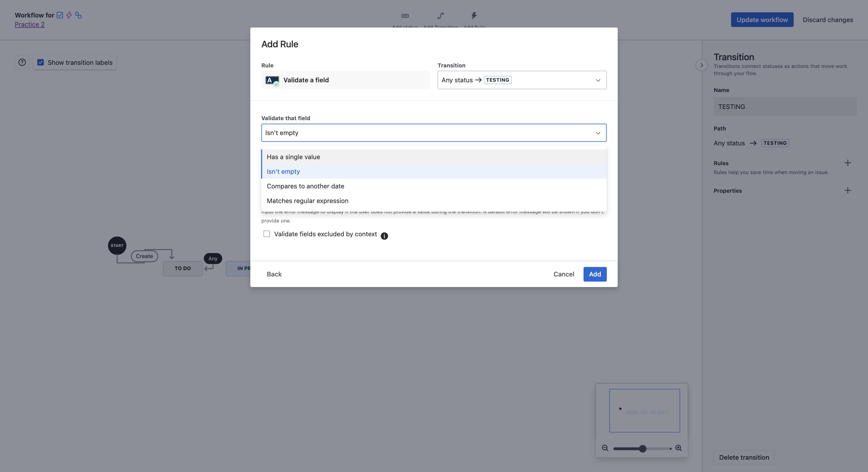
Task: Click the START node in workflow
Action: click(117, 245)
